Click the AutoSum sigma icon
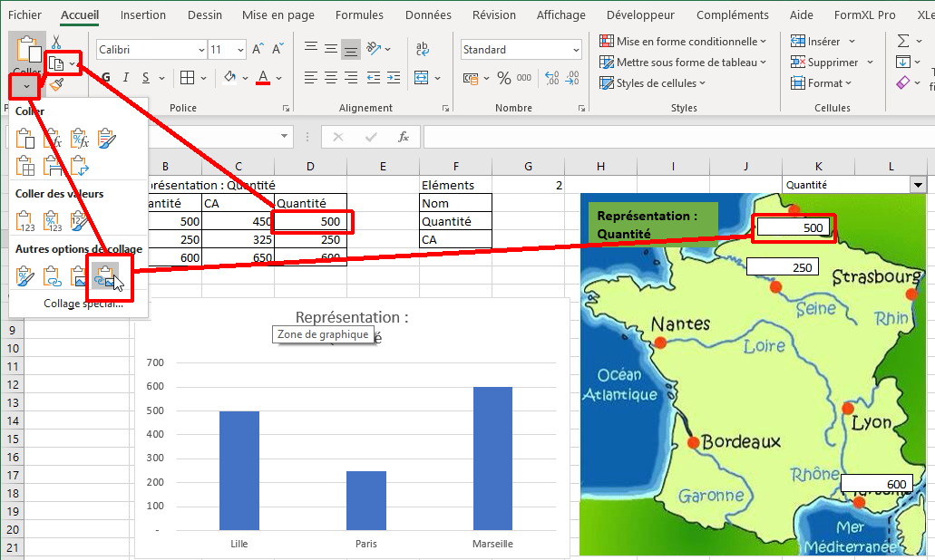935x560 pixels. (x=903, y=41)
